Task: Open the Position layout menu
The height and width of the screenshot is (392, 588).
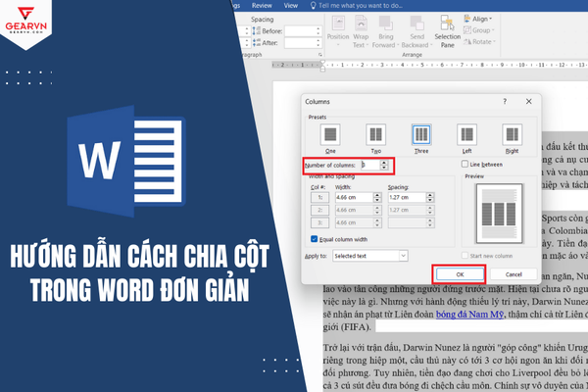Action: pos(338,30)
